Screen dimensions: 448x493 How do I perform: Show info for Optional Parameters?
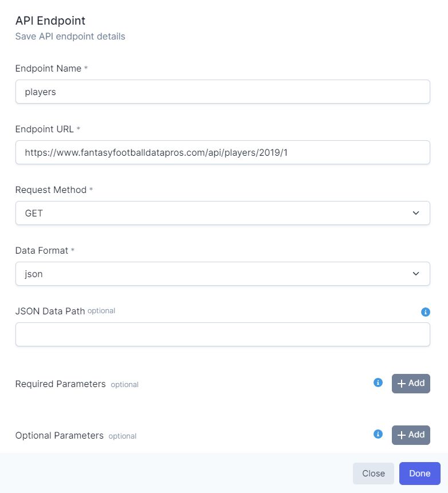click(378, 434)
